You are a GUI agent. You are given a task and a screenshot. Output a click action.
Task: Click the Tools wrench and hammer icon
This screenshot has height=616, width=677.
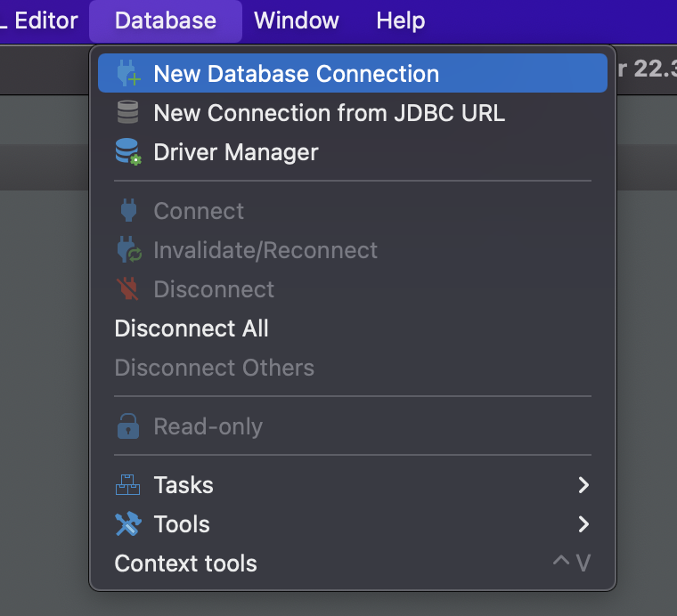(128, 524)
